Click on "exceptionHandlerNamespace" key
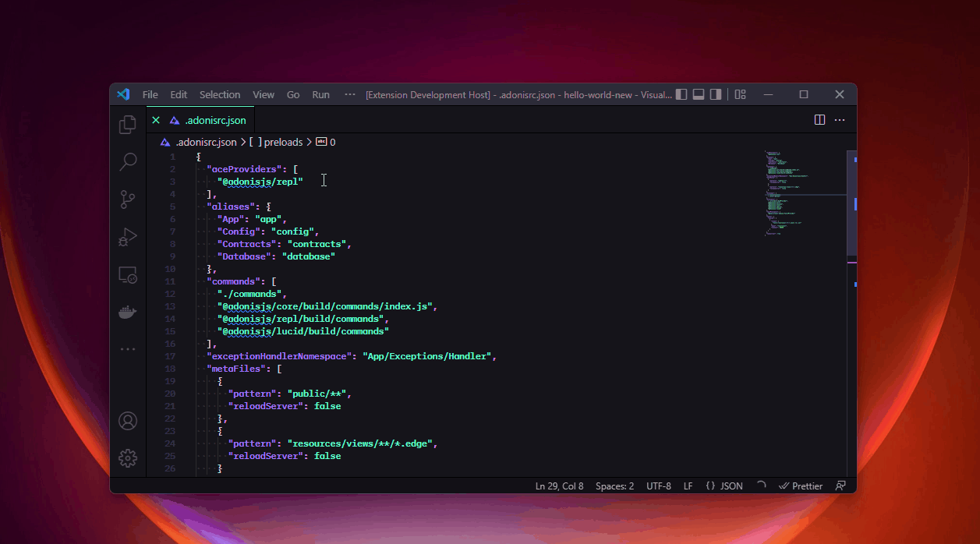Image resolution: width=980 pixels, height=544 pixels. (x=279, y=356)
